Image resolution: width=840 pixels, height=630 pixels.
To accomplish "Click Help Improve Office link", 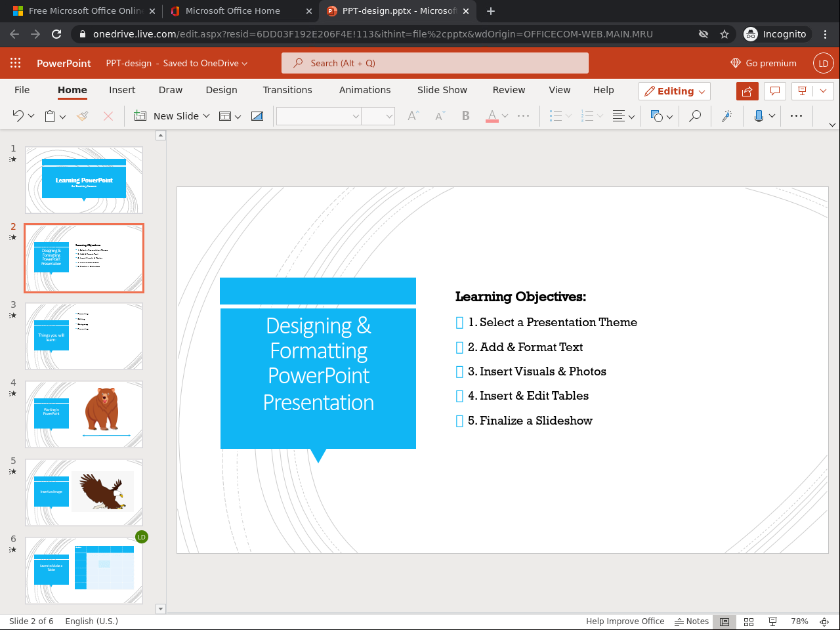I will (x=625, y=621).
